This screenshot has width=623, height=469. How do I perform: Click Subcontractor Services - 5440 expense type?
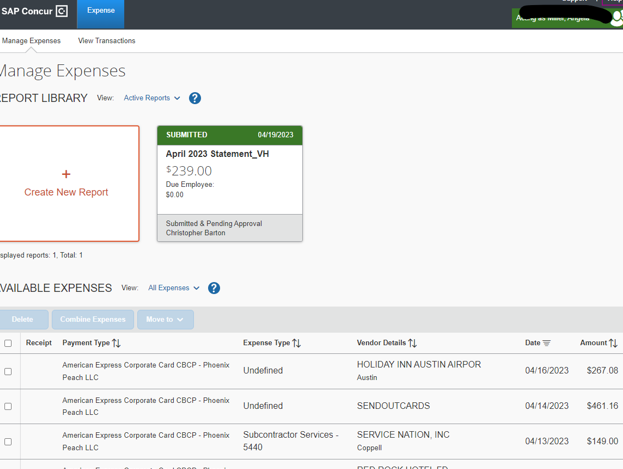291,441
